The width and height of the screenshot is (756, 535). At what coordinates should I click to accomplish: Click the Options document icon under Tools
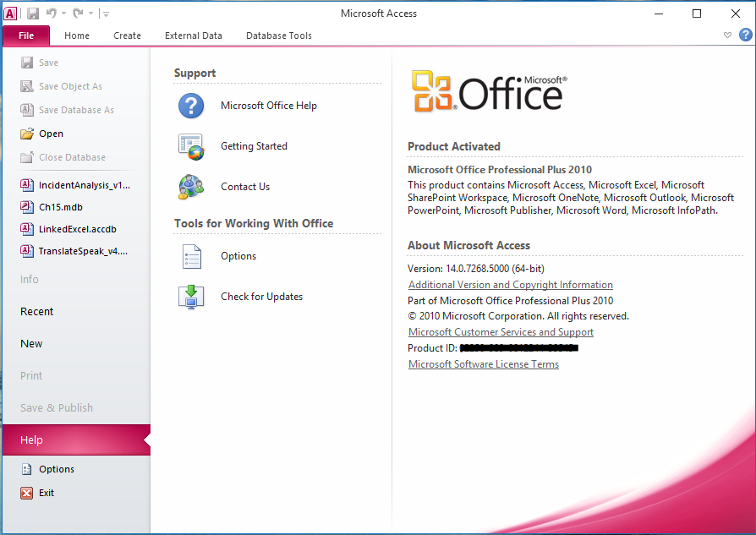click(191, 256)
